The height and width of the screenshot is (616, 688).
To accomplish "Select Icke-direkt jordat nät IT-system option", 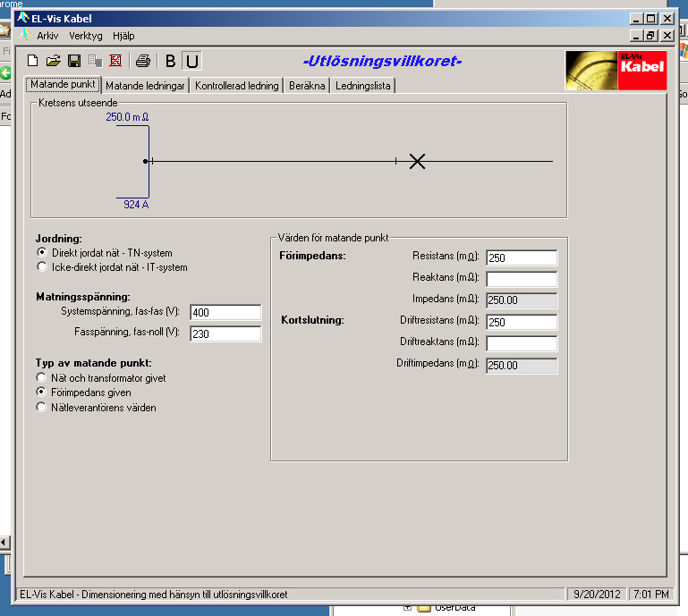I will [x=41, y=266].
